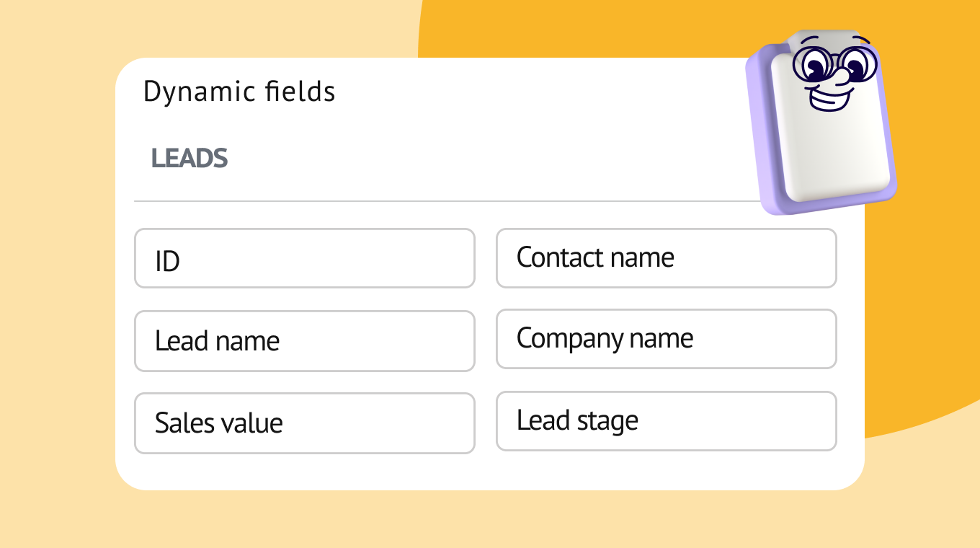Viewport: 980px width, 548px height.
Task: Click the divider line under LEADS
Action: pos(447,201)
